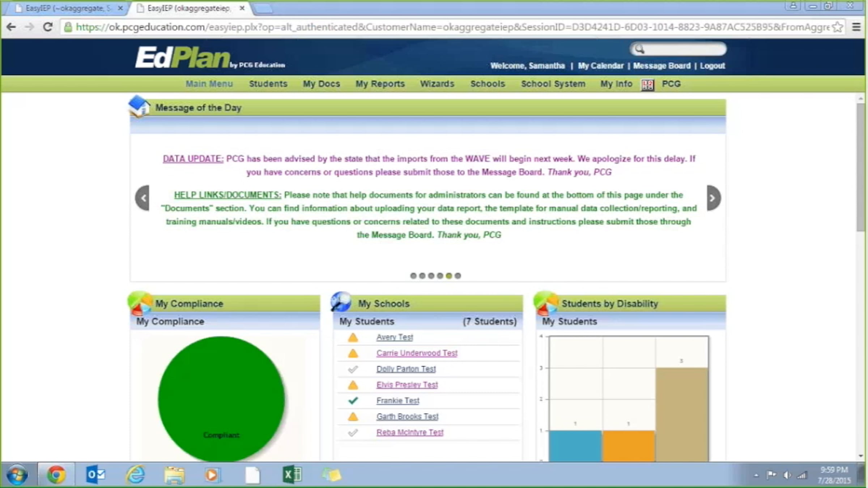The width and height of the screenshot is (868, 488).
Task: Open the My Calendar link
Action: pos(601,66)
